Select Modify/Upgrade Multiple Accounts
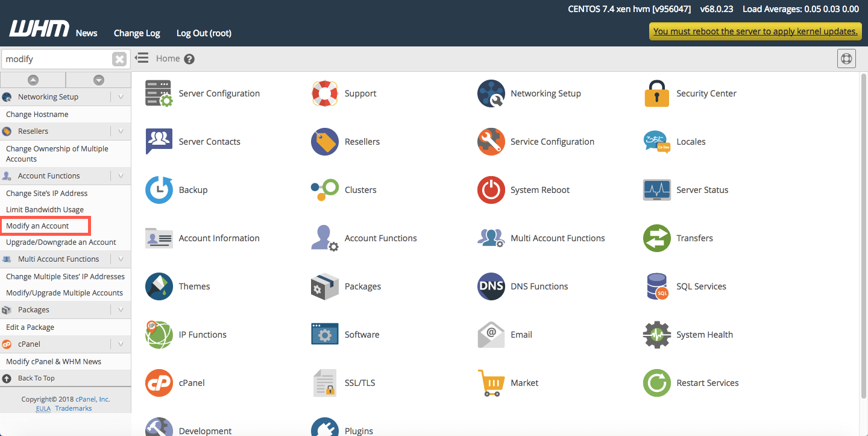This screenshot has height=436, width=868. tap(64, 292)
